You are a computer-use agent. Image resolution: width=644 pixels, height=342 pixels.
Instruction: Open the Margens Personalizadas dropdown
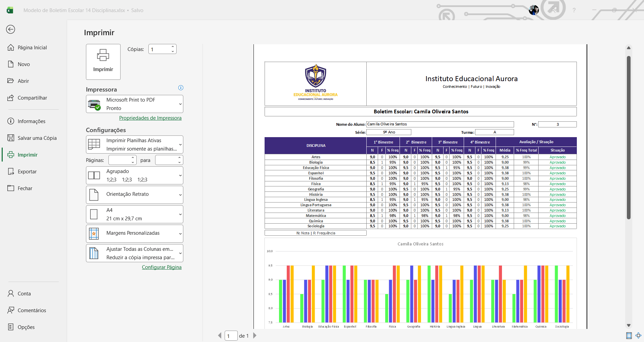coord(135,234)
